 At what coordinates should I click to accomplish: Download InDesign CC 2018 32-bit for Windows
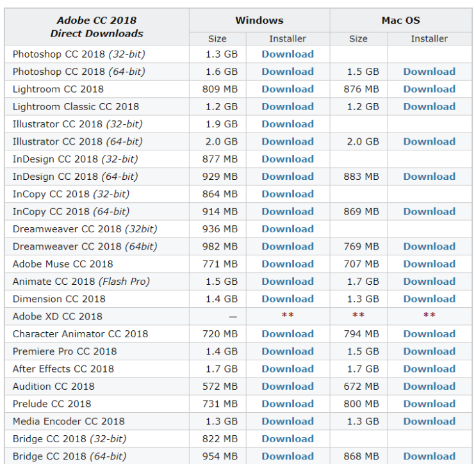288,159
